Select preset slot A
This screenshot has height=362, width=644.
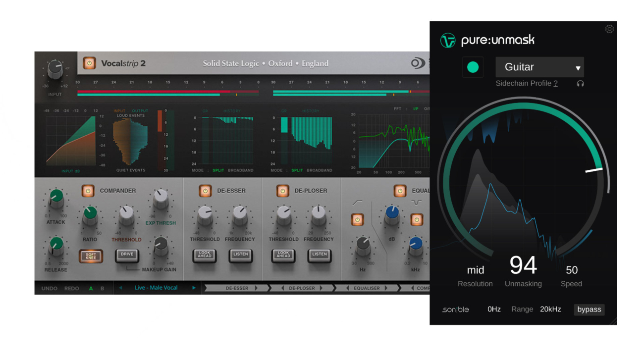pyautogui.click(x=91, y=288)
